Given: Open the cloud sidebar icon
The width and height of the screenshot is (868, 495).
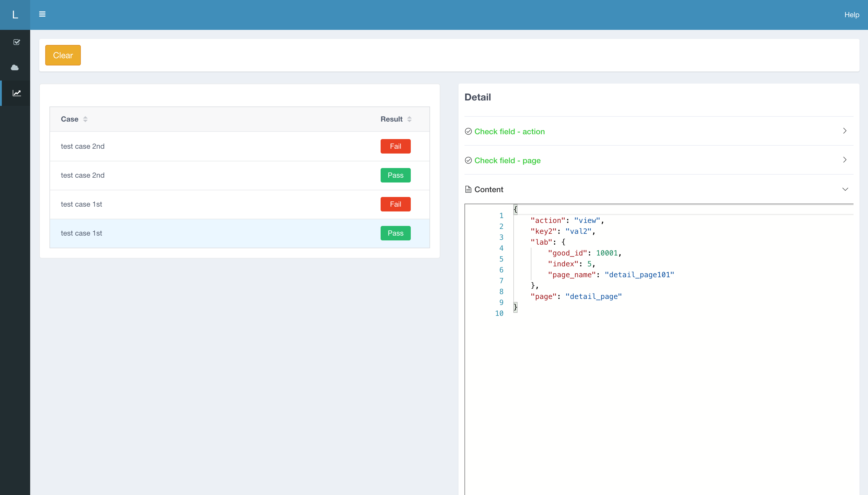Looking at the screenshot, I should coord(15,68).
